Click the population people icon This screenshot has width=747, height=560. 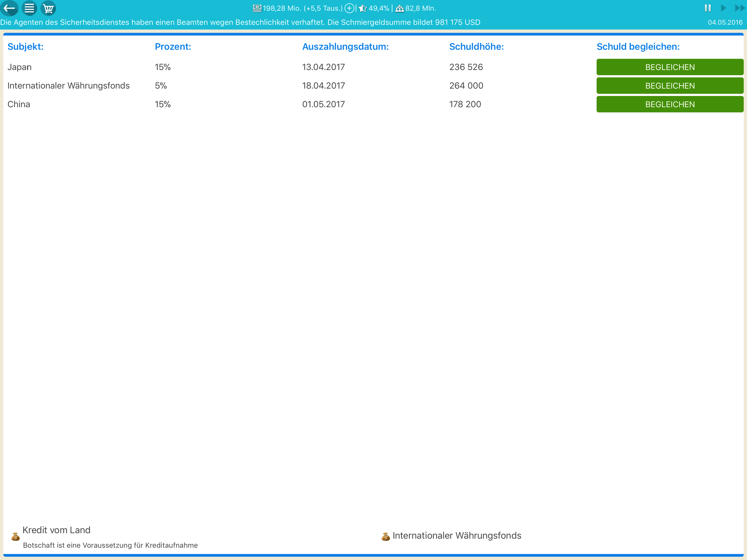pos(399,8)
